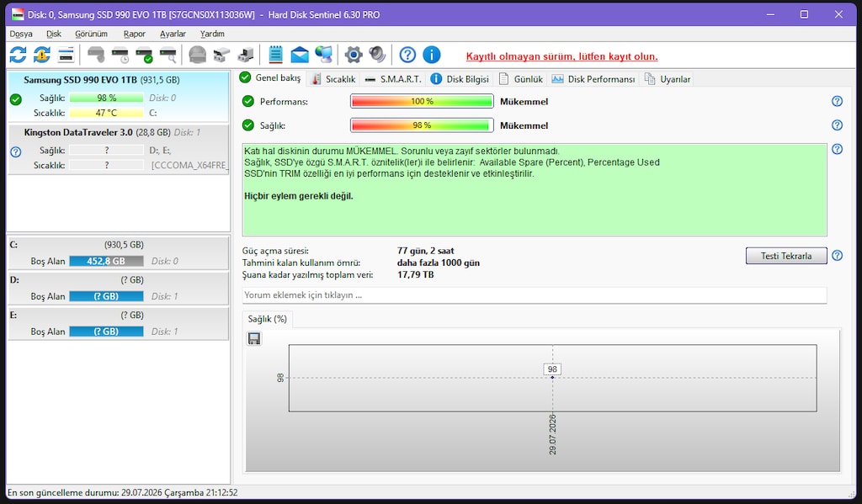Viewport: 862px width, 504px height.
Task: Click help icon next to Performans bar
Action: (837, 101)
